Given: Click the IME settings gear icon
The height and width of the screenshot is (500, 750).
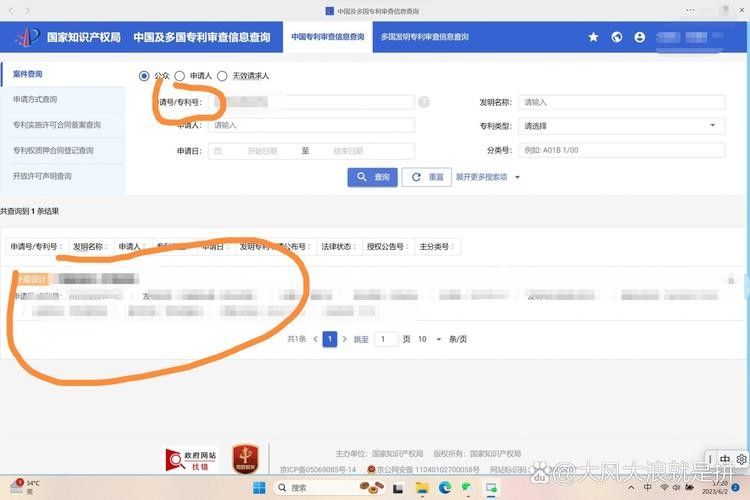Looking at the screenshot, I should coord(741,459).
